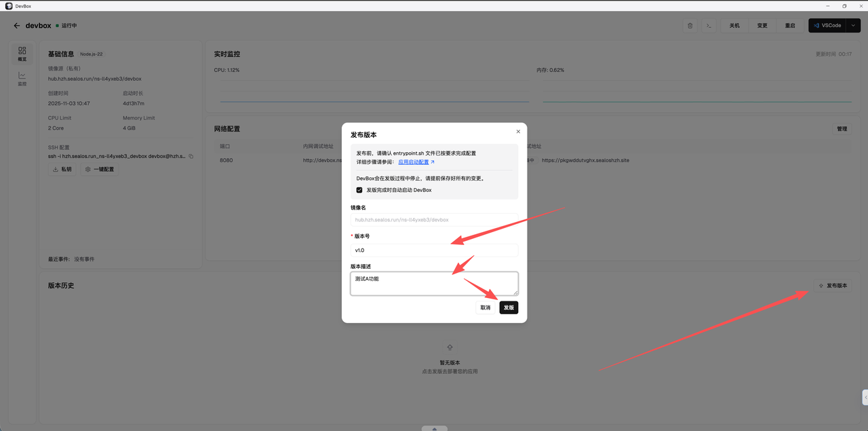Screen dimensions: 868x431
Task: Click the upload icon above 暂无版本
Action: tap(450, 347)
